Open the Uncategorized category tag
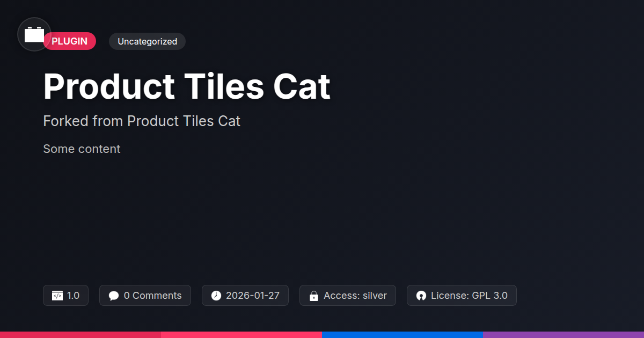The height and width of the screenshot is (338, 644). click(147, 41)
